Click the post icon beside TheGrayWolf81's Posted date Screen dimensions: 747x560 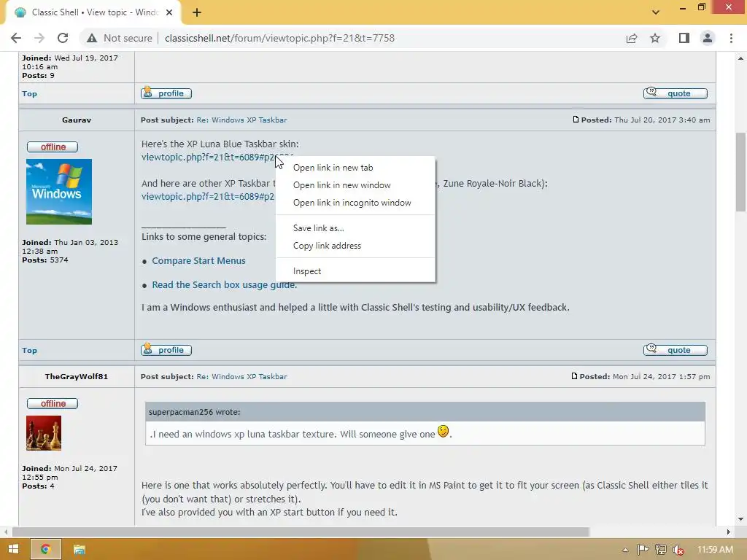[x=574, y=376]
